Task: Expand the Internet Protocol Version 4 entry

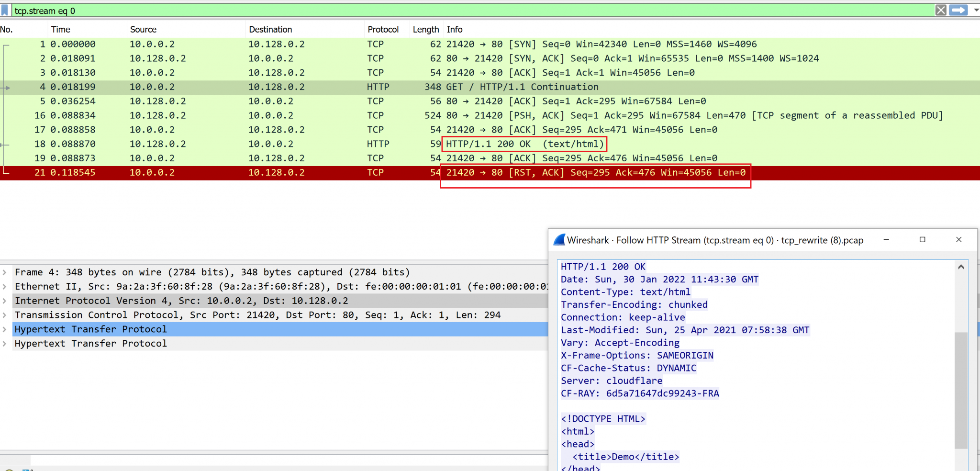Action: pyautogui.click(x=5, y=301)
